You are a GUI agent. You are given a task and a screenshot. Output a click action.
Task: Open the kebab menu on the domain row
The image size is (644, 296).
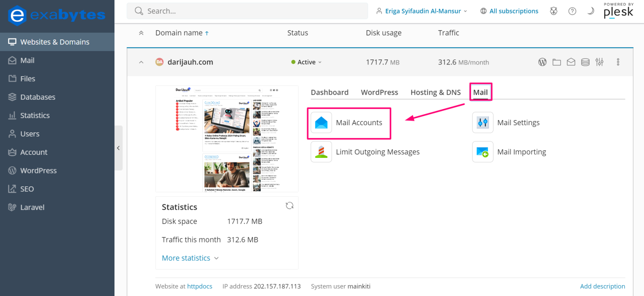click(618, 62)
